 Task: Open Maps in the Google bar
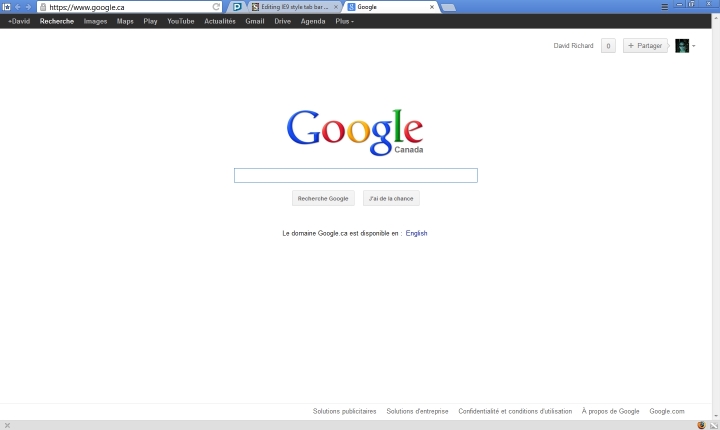point(125,21)
